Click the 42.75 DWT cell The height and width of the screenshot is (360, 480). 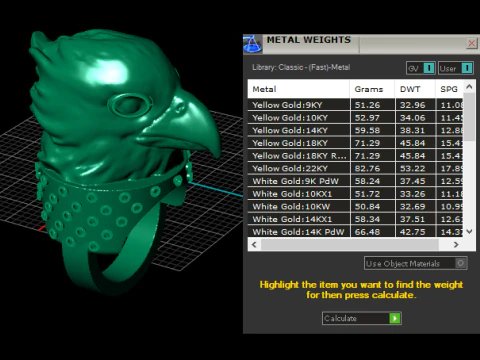point(416,231)
